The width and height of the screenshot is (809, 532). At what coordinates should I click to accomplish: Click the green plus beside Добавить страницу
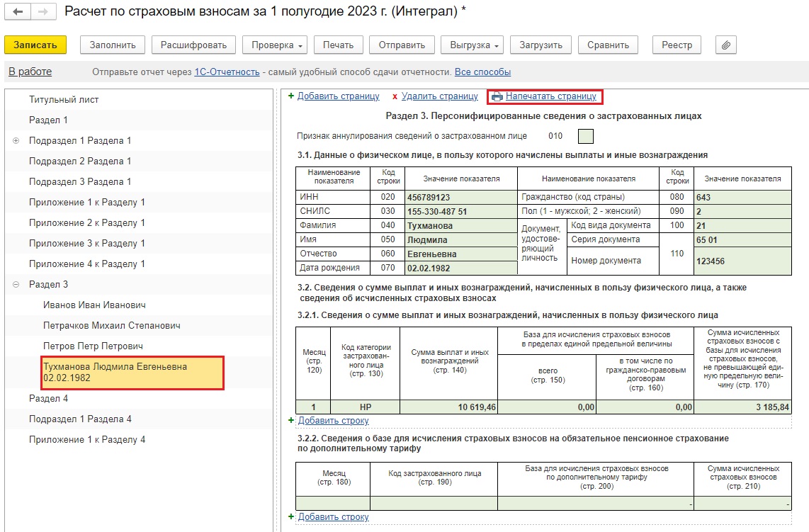tap(291, 96)
